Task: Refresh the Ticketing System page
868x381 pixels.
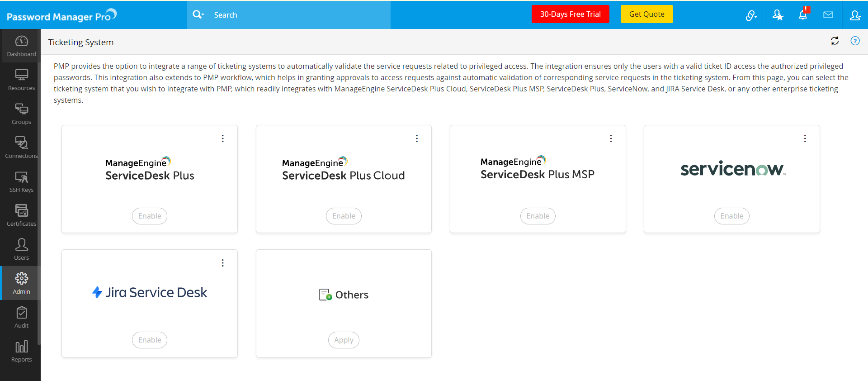Action: tap(835, 41)
